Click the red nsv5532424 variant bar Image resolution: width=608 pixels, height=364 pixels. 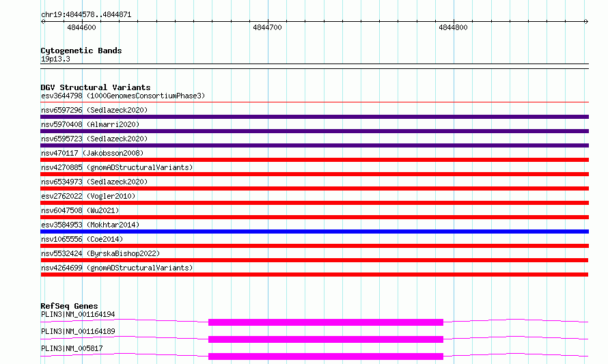[x=314, y=260]
